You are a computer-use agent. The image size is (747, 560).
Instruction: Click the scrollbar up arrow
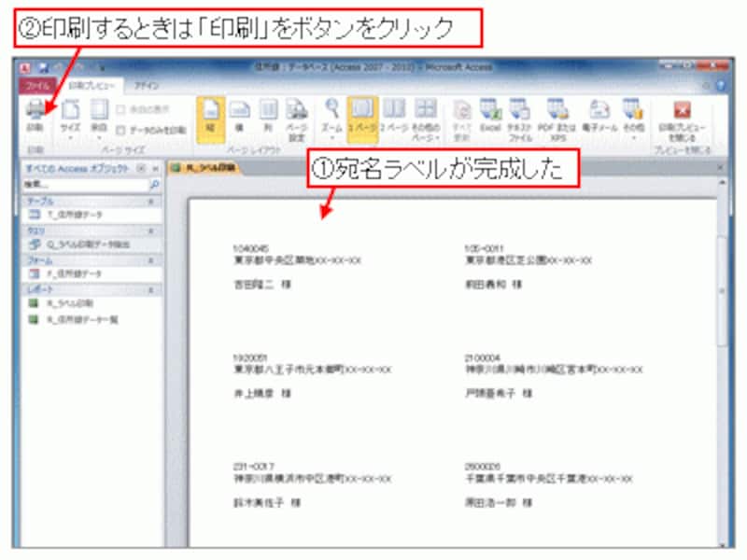click(x=722, y=182)
